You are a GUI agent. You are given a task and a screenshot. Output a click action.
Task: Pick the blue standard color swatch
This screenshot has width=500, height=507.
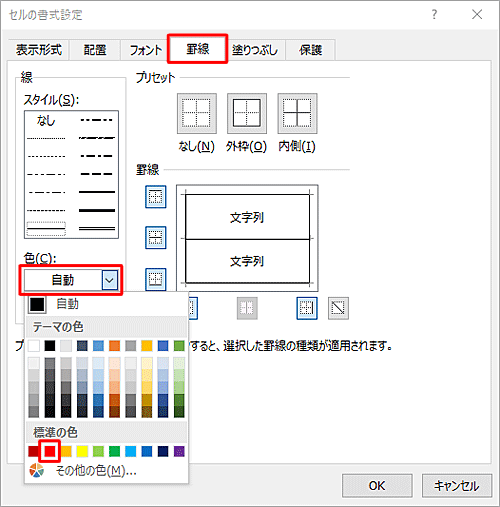pyautogui.click(x=147, y=451)
